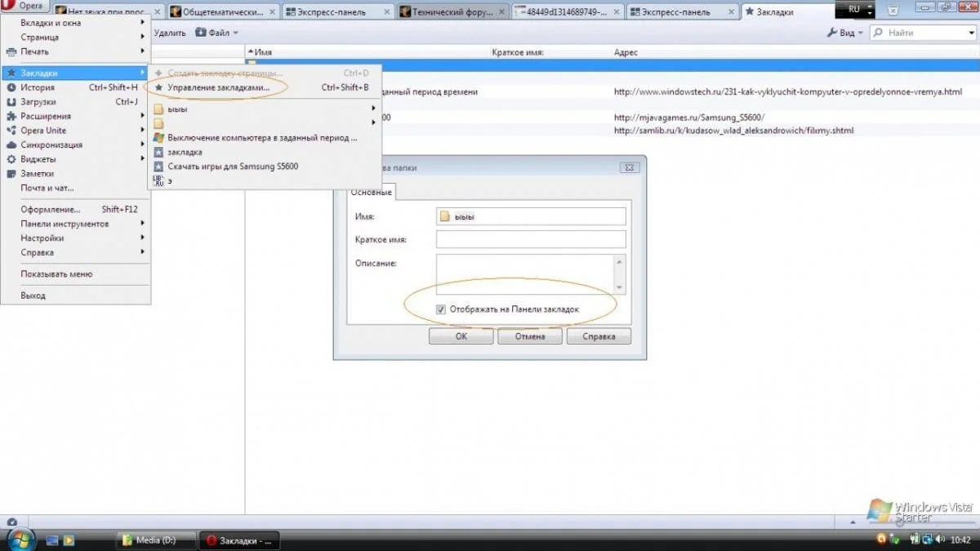Open the 'Справка' submenu in Opera menu
Viewport: 980px width, 551px height.
click(x=76, y=252)
